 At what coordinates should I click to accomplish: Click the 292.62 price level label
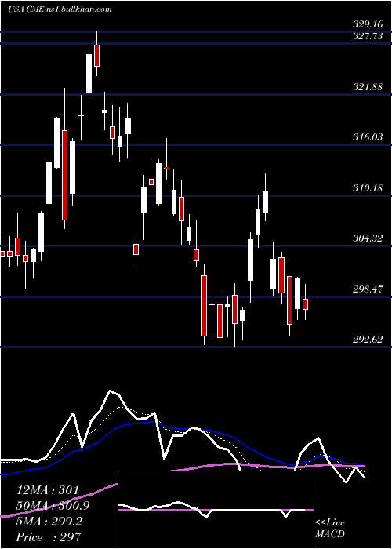click(368, 340)
